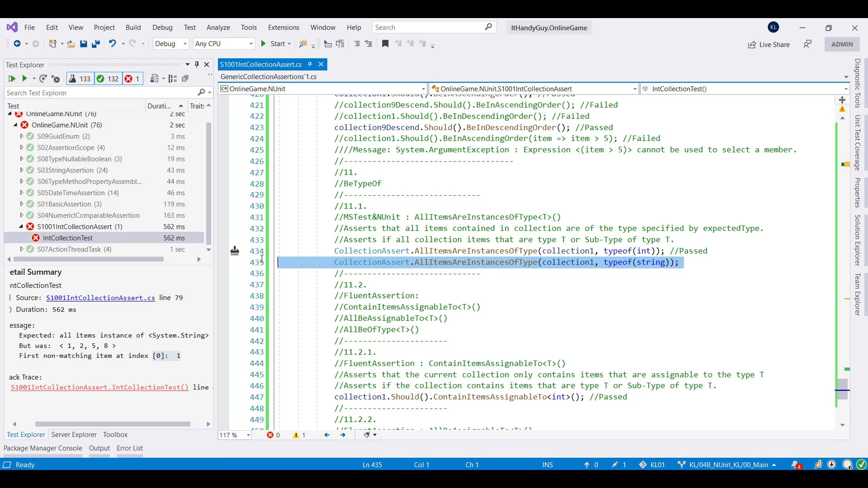
Task: Select the IntCollectionTest failed test item
Action: [x=68, y=238]
